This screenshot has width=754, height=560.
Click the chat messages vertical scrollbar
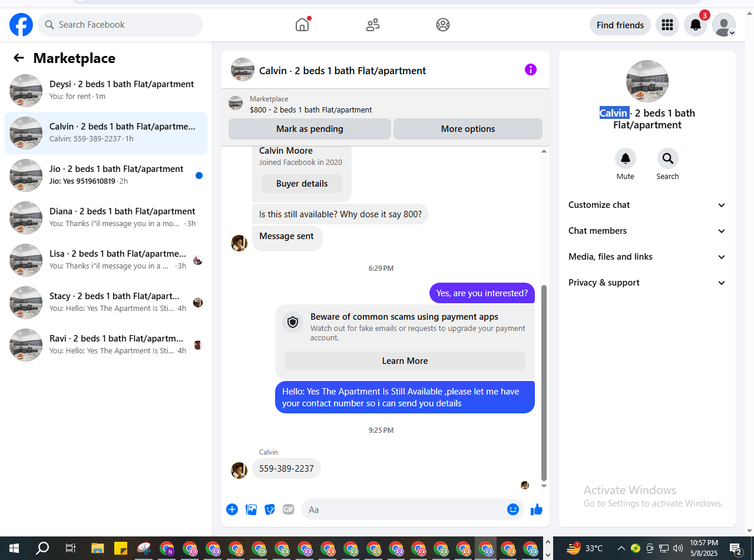point(544,383)
